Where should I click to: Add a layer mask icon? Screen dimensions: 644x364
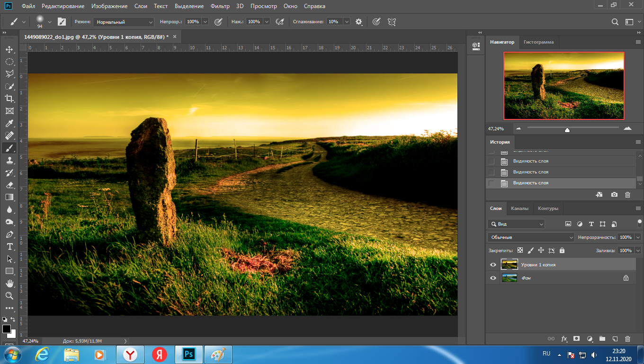577,339
